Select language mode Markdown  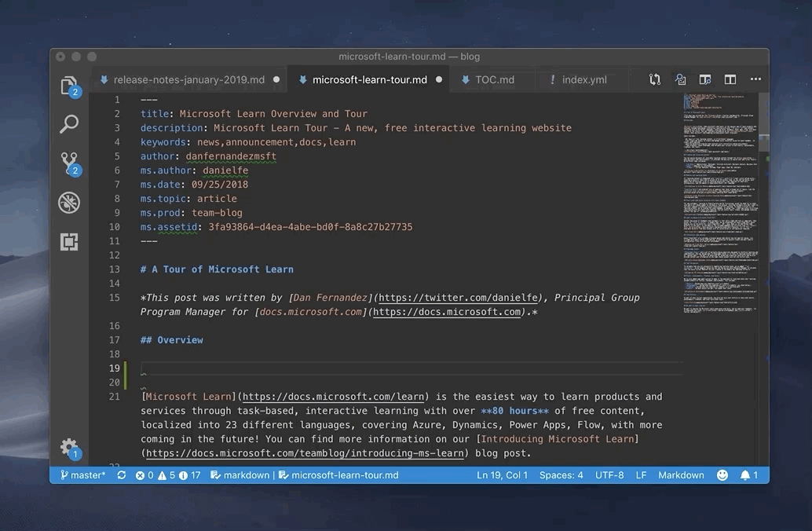coord(681,475)
